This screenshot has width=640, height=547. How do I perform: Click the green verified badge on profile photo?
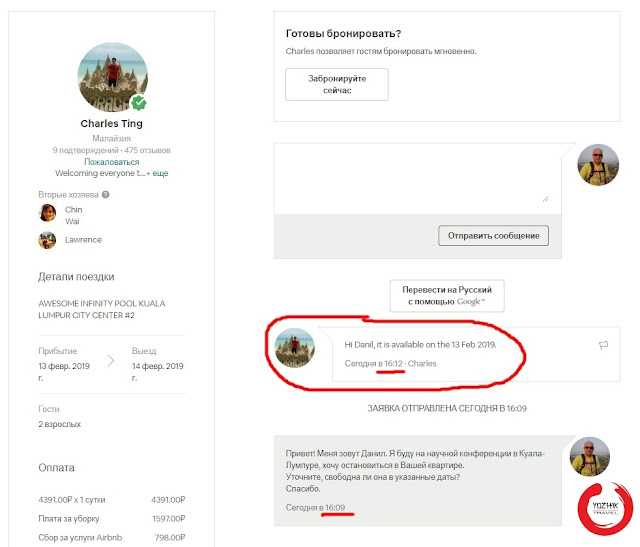click(x=140, y=103)
